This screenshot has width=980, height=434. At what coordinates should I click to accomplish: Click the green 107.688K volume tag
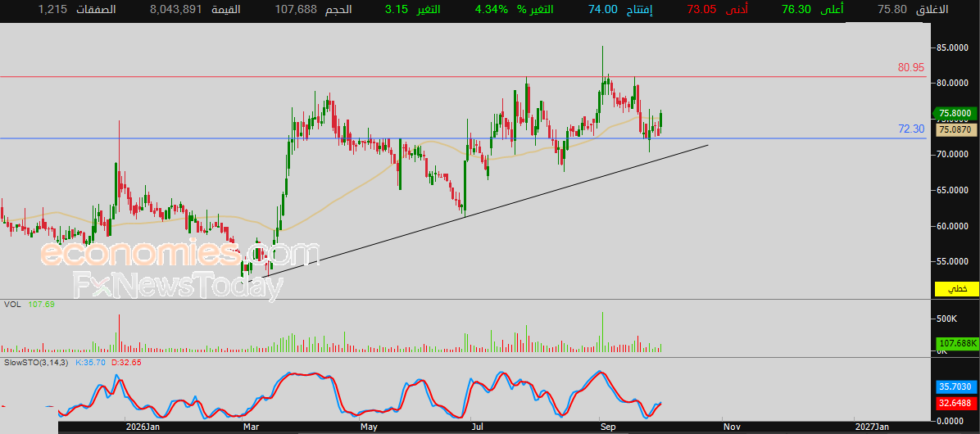coord(956,343)
